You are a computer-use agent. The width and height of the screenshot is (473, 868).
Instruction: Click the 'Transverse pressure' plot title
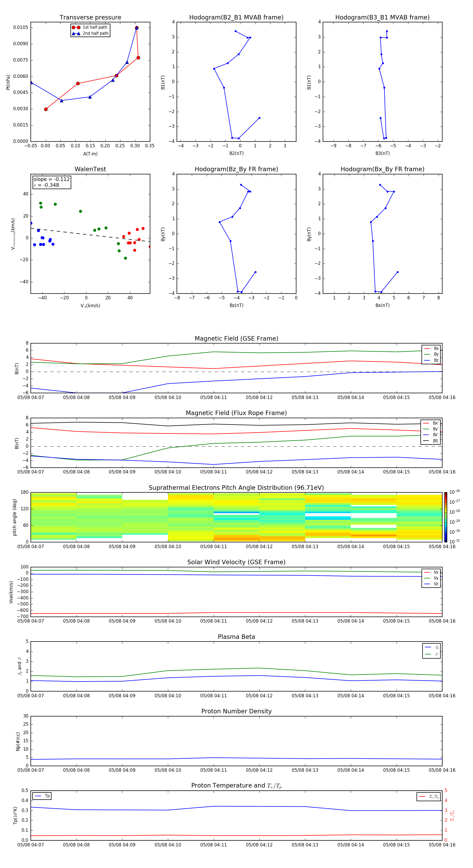coord(90,18)
